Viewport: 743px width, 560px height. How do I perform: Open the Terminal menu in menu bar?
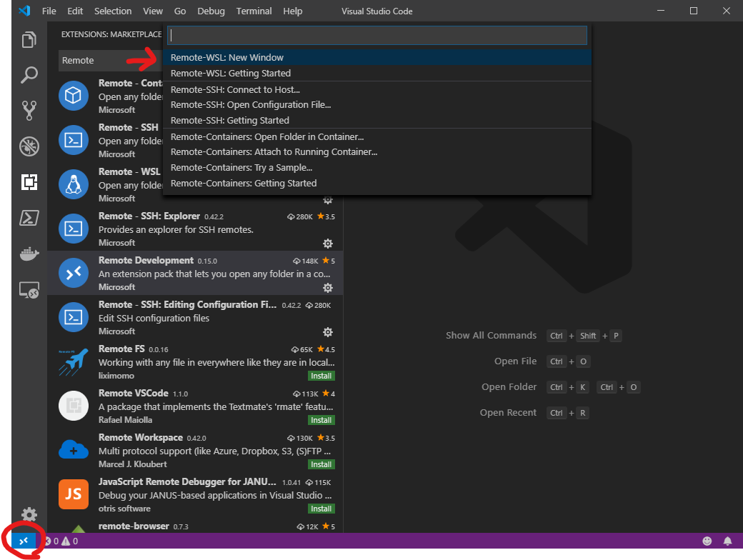point(254,11)
